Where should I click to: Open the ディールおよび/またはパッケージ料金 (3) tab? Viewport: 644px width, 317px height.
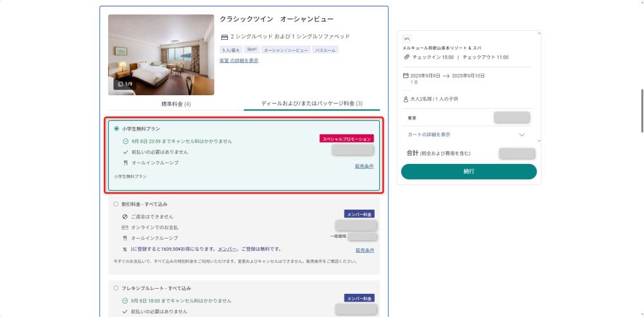[312, 104]
